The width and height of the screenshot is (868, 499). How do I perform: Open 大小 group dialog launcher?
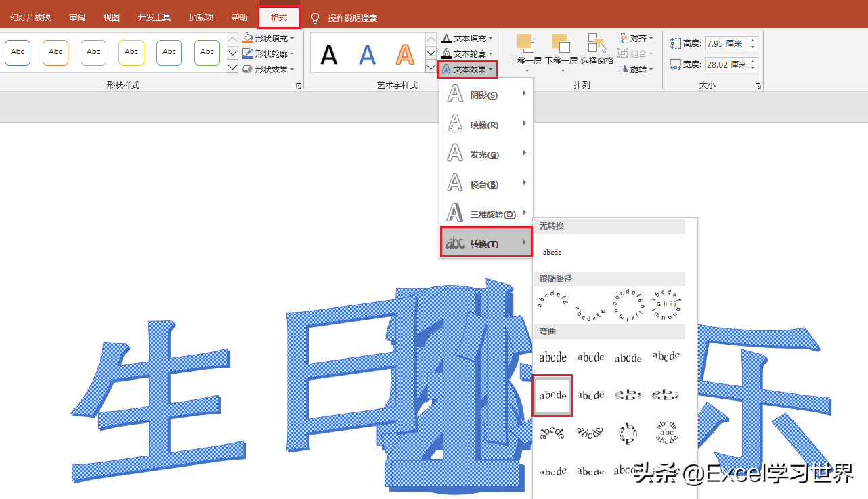tap(758, 86)
